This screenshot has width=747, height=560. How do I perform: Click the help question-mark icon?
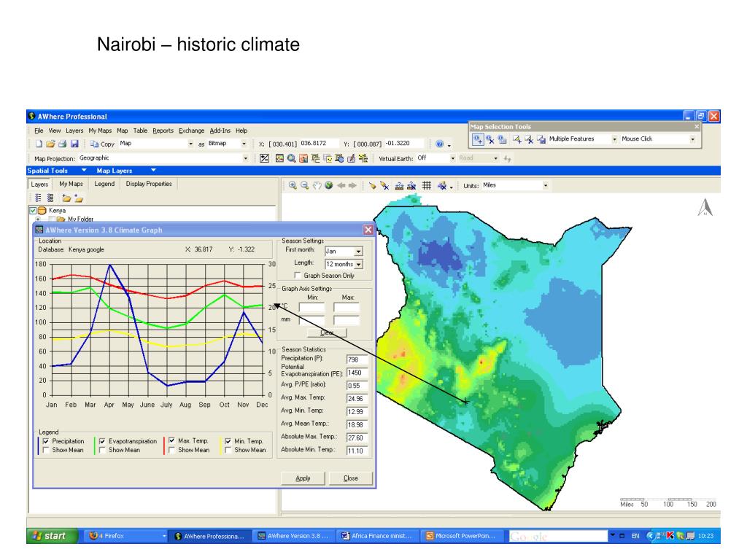[x=440, y=144]
